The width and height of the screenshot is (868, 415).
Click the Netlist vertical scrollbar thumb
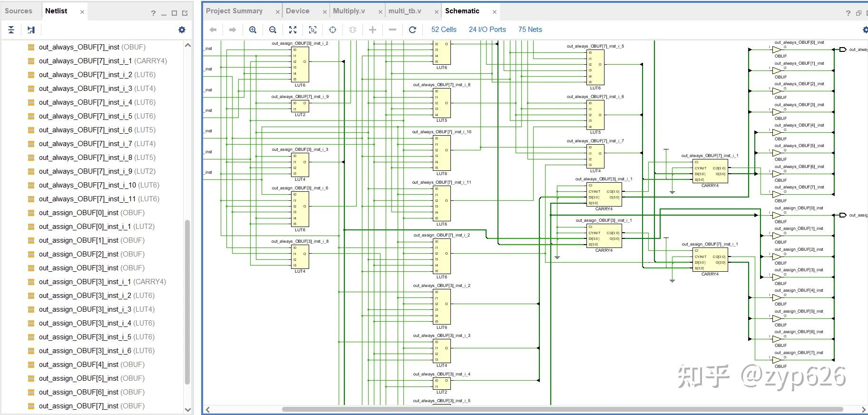coord(187,302)
